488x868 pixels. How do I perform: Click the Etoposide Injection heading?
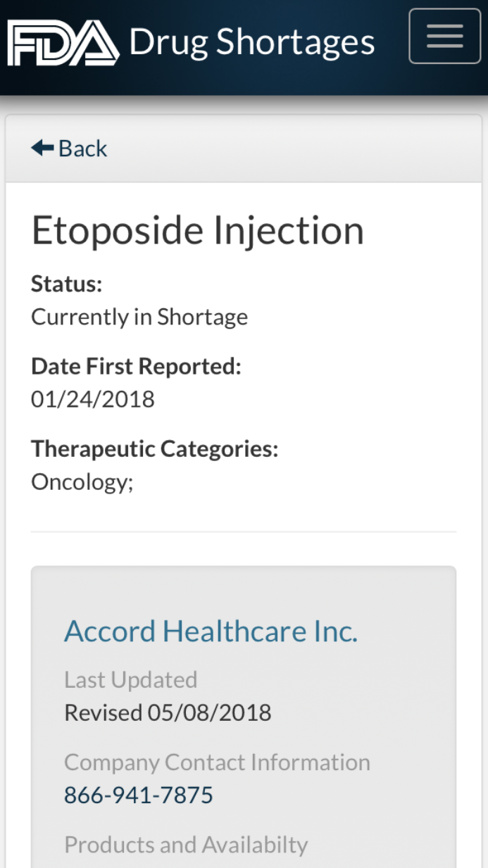click(197, 231)
